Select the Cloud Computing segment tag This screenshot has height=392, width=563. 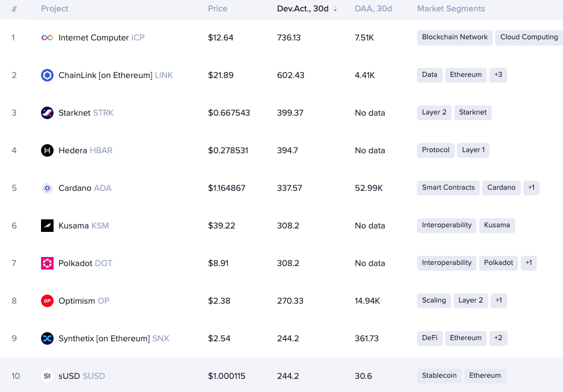click(x=529, y=38)
